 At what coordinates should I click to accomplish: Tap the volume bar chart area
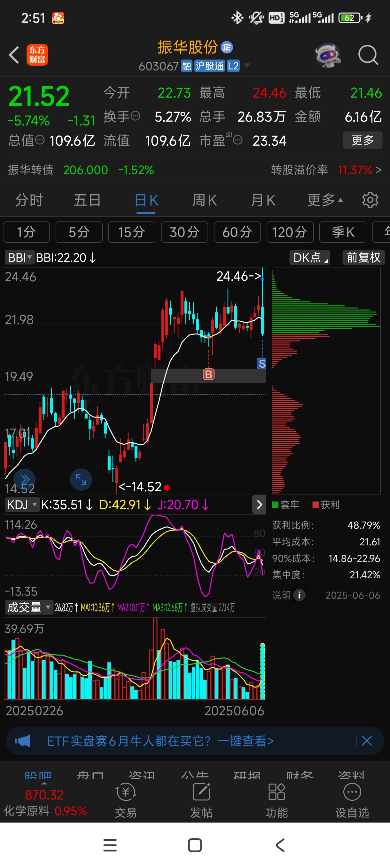(x=135, y=658)
